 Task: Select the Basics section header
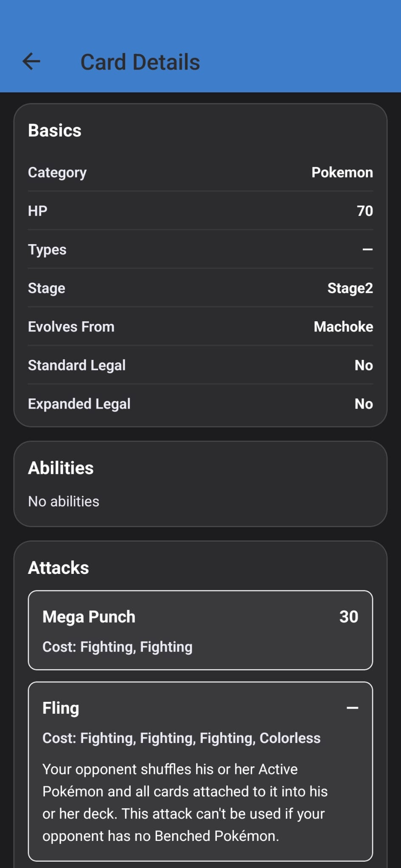[x=54, y=131]
